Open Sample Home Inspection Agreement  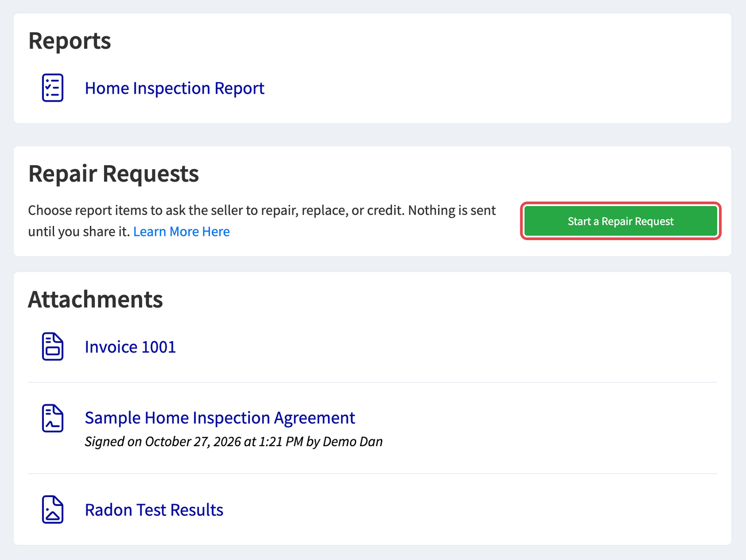(220, 418)
